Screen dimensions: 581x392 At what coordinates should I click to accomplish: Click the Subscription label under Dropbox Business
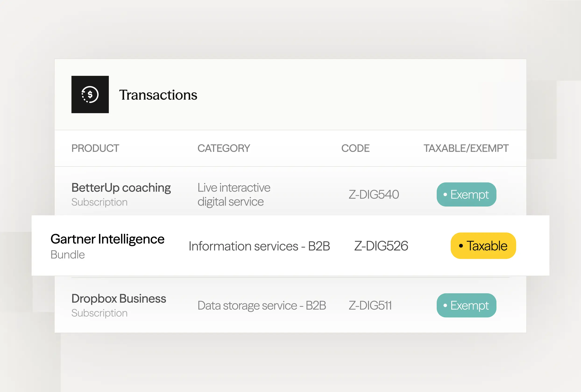point(99,313)
